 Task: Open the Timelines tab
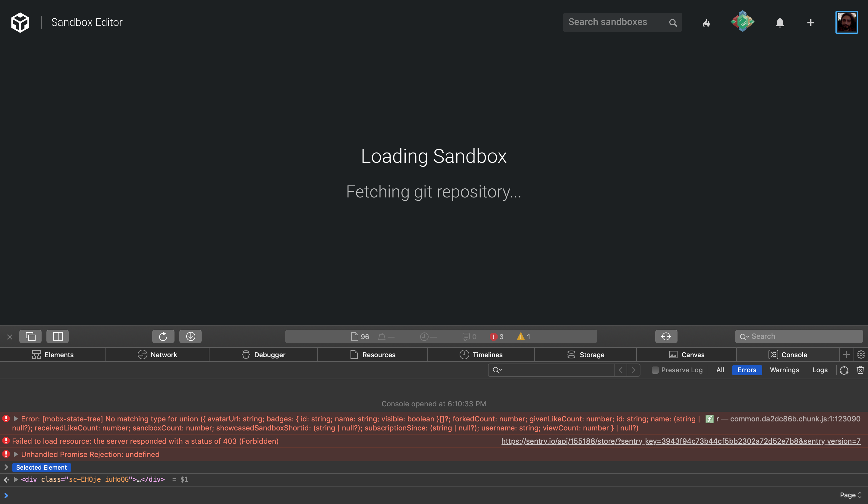coord(481,354)
